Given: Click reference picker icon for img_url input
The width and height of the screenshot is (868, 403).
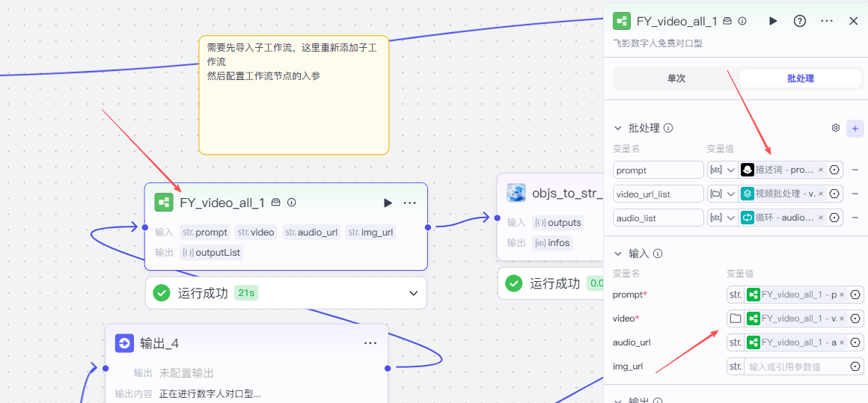Looking at the screenshot, I should (x=855, y=366).
